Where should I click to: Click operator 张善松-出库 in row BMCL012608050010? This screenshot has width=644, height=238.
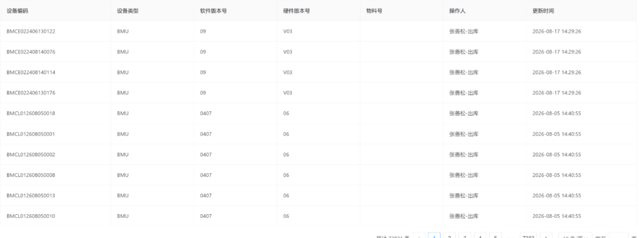464,216
